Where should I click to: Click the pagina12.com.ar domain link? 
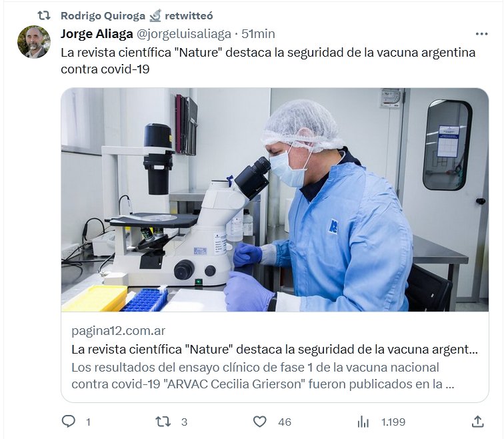pos(118,331)
